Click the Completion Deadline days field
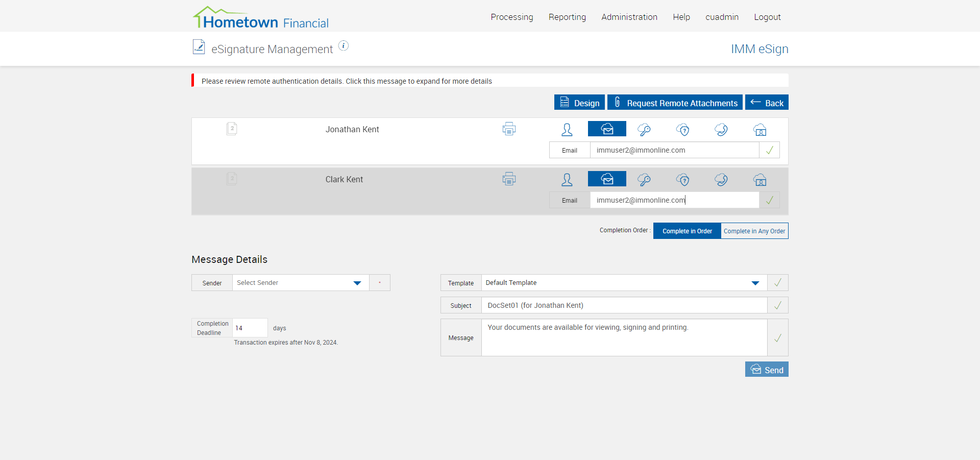The height and width of the screenshot is (460, 980). 250,328
